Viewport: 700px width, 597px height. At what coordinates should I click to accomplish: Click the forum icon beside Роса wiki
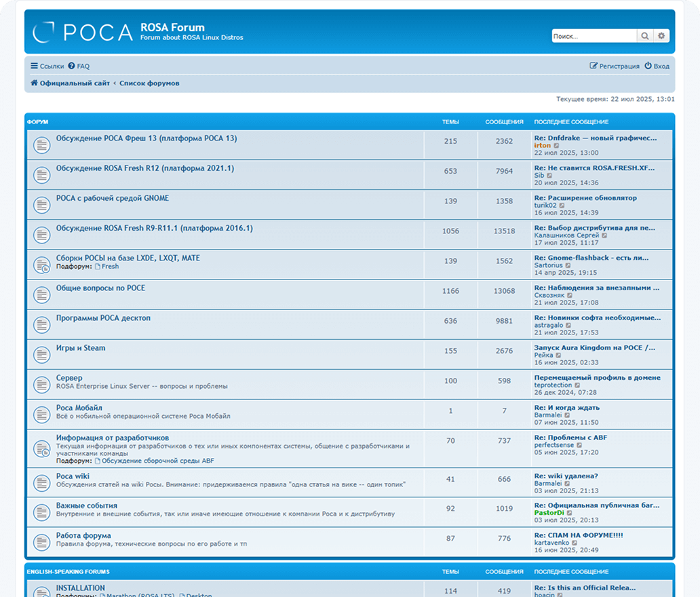[x=42, y=483]
